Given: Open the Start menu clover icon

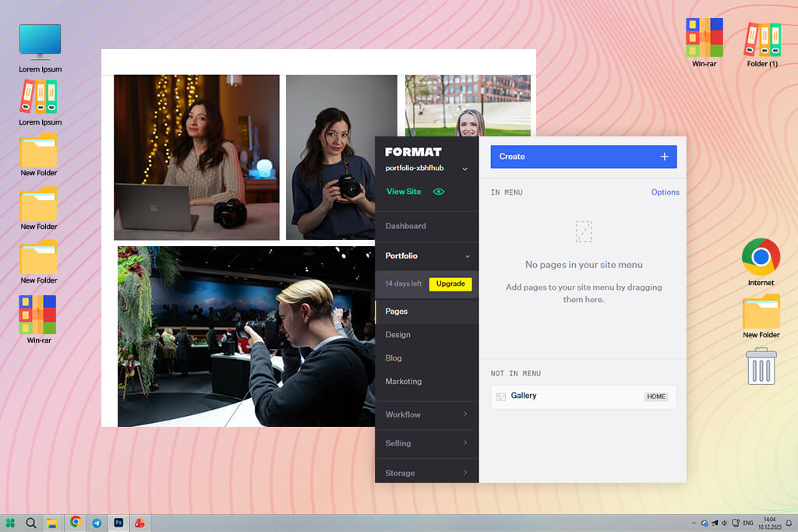Looking at the screenshot, I should click(x=11, y=523).
